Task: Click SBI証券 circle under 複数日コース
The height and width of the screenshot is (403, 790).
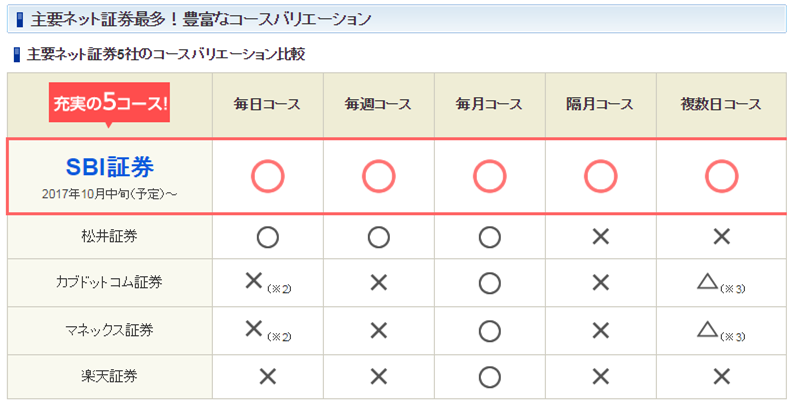Action: click(x=721, y=177)
